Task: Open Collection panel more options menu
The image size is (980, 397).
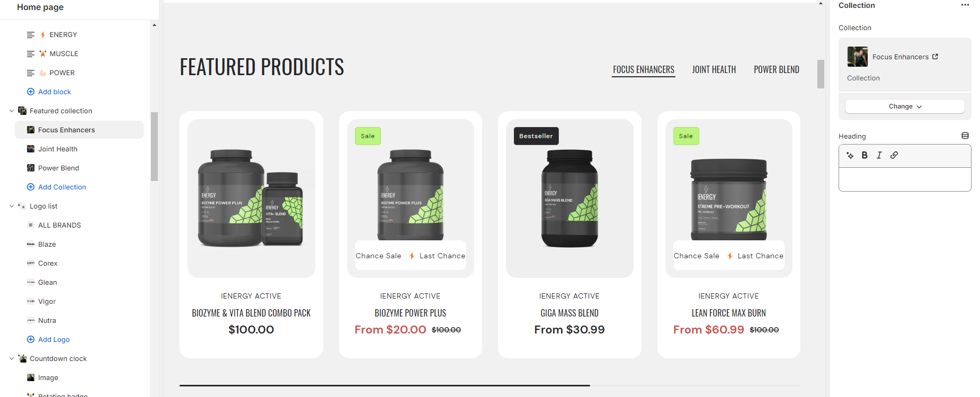Action: [965, 5]
